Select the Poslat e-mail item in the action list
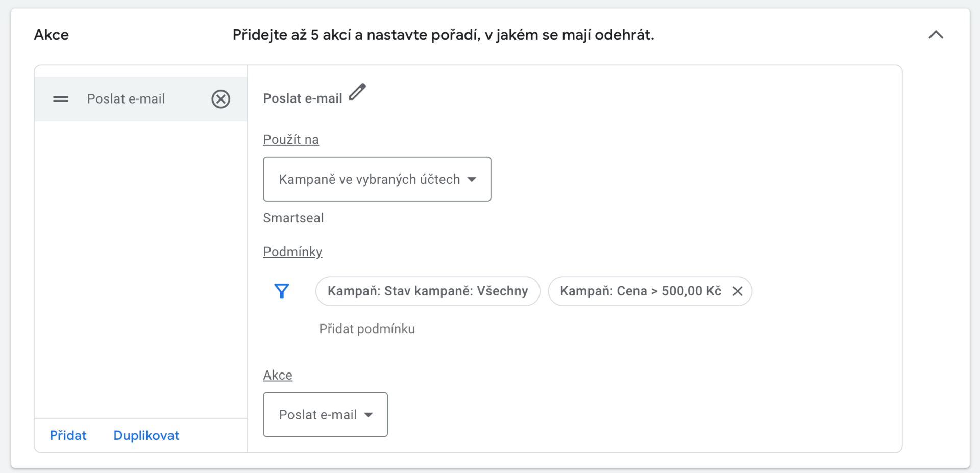The width and height of the screenshot is (980, 473). tap(126, 99)
